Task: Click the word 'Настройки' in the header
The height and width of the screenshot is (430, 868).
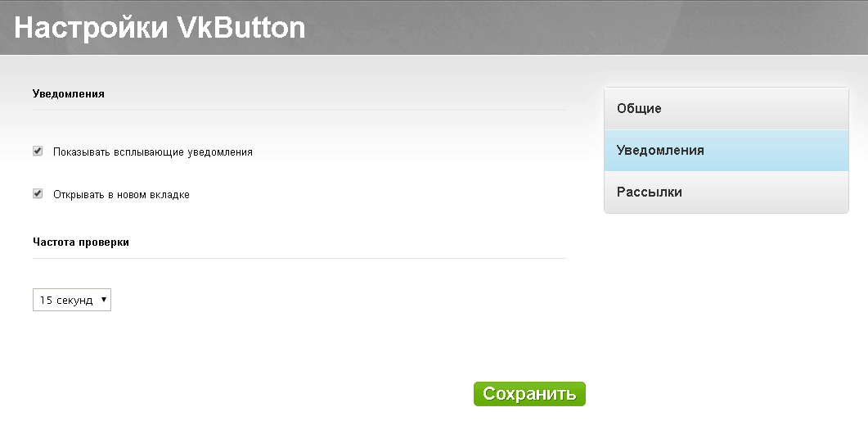Action: (91, 29)
